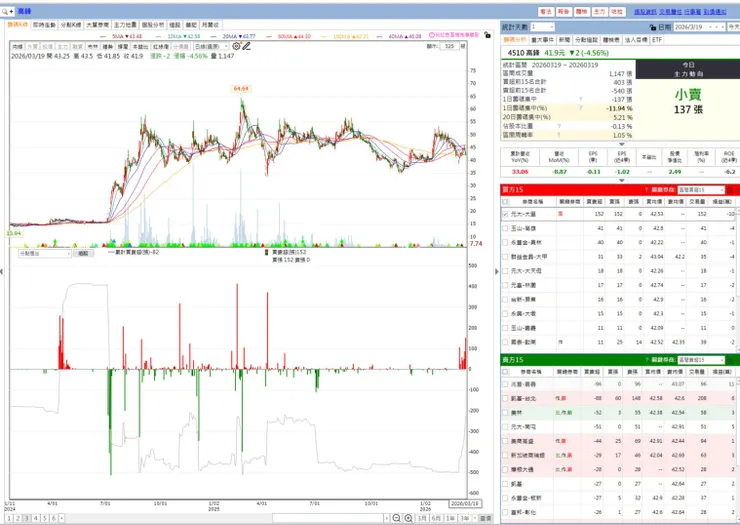This screenshot has height=525, width=740.
Task: Open chart settings gear icon
Action: tap(236, 46)
